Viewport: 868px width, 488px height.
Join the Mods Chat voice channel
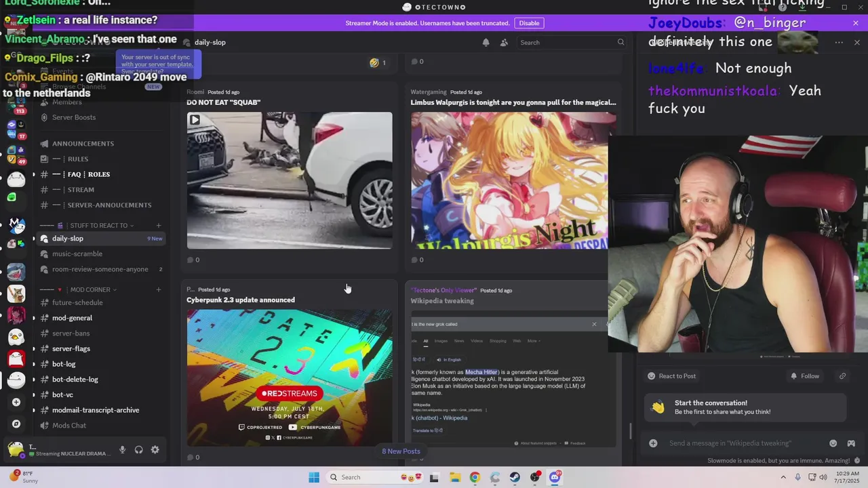(x=100, y=426)
